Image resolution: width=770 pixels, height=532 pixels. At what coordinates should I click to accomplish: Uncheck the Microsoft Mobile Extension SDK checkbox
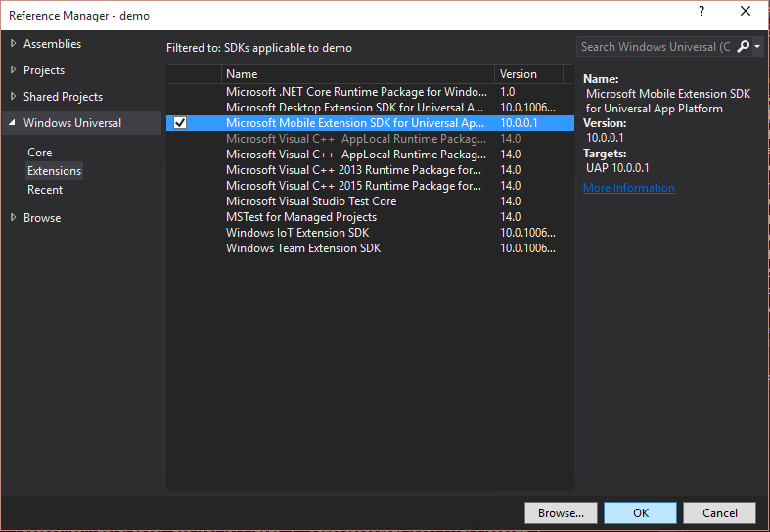coord(180,122)
